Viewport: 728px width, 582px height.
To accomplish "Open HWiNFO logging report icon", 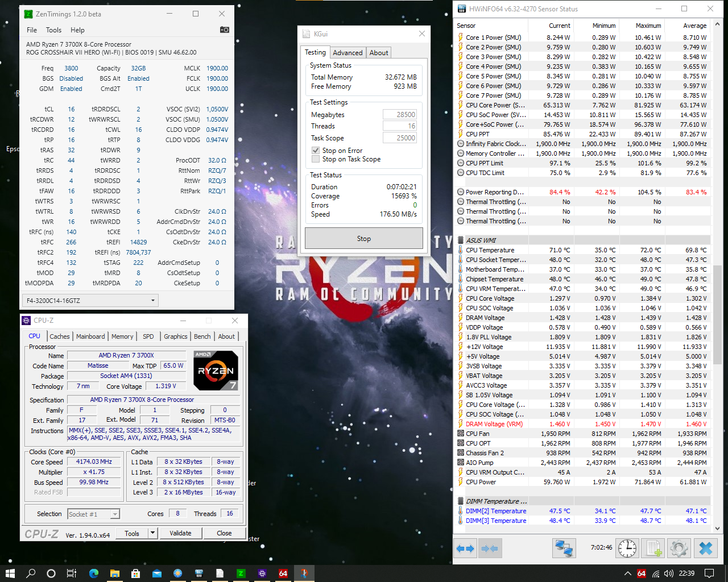I will [x=653, y=548].
